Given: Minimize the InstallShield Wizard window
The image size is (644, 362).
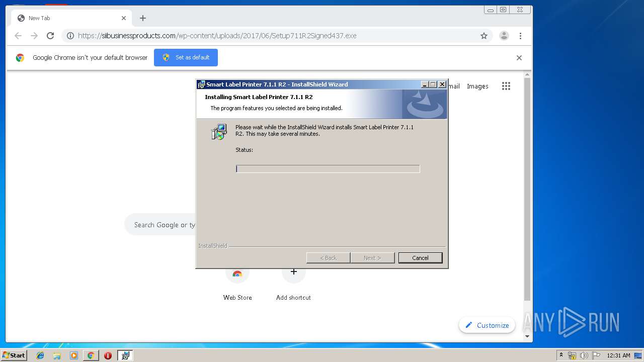Looking at the screenshot, I should (x=425, y=84).
